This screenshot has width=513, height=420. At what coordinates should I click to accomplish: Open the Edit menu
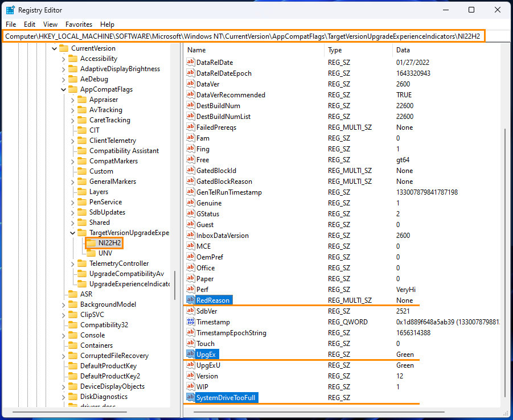pyautogui.click(x=30, y=24)
